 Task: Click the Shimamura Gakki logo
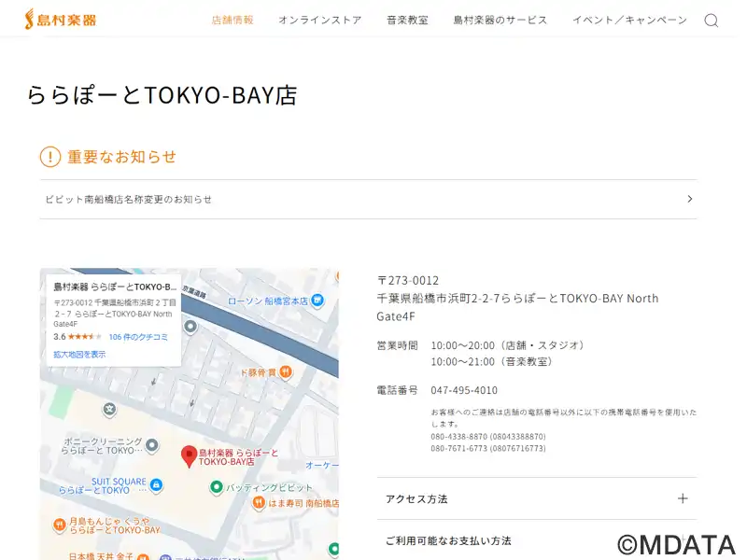[60, 20]
